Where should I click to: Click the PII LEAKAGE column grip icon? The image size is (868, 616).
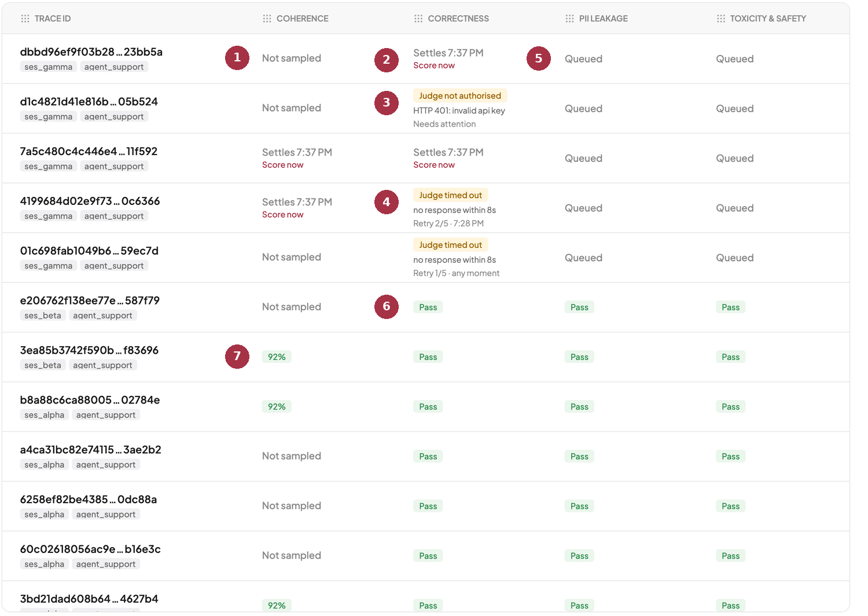click(570, 19)
